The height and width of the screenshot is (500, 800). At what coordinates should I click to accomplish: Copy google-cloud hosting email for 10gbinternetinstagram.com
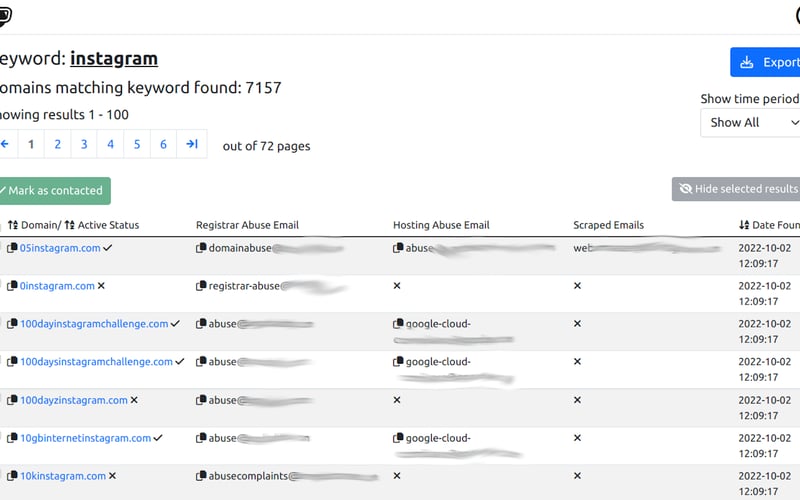[398, 438]
